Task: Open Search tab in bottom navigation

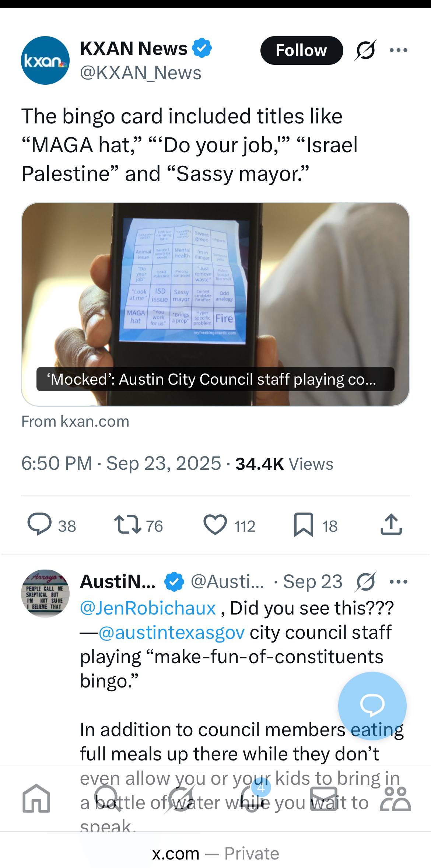Action: pos(108,799)
